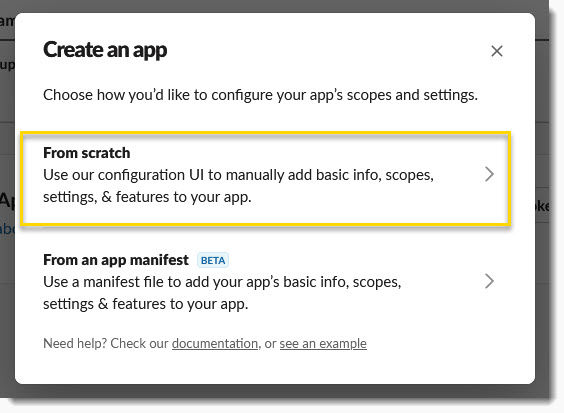The image size is (564, 413).
Task: Click the cut-off 'Ap' heading behind the dialog
Action: (7, 200)
